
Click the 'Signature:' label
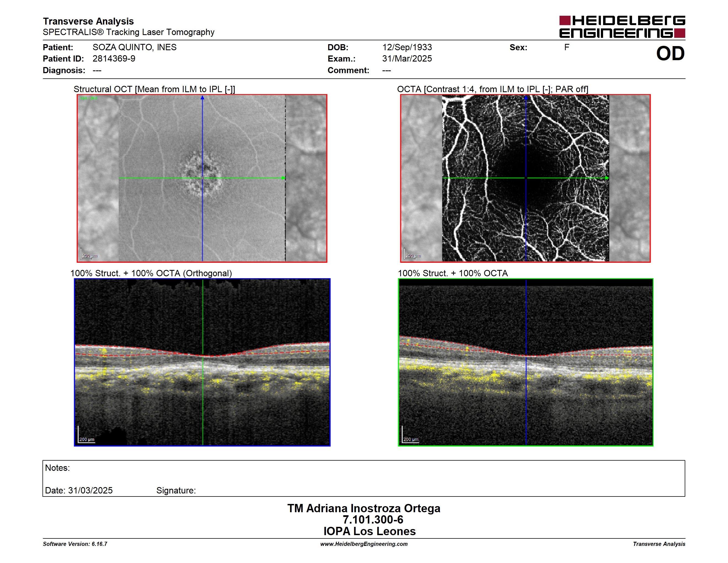176,490
